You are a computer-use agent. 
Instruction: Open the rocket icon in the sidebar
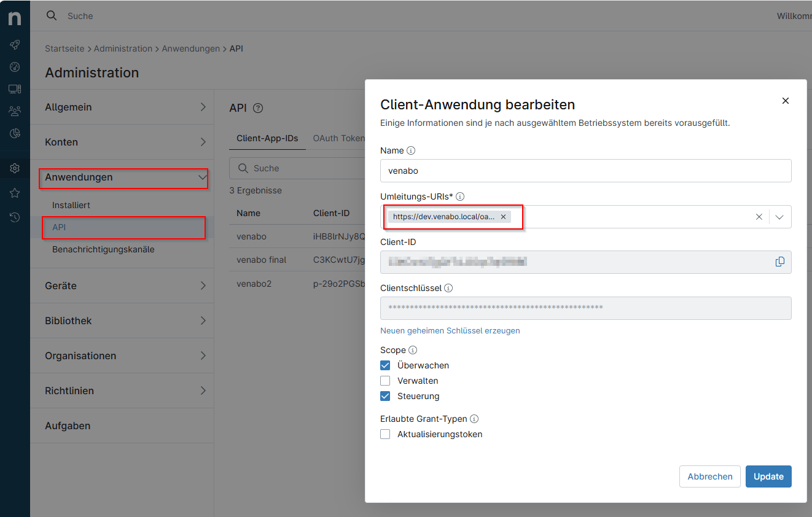(15, 45)
